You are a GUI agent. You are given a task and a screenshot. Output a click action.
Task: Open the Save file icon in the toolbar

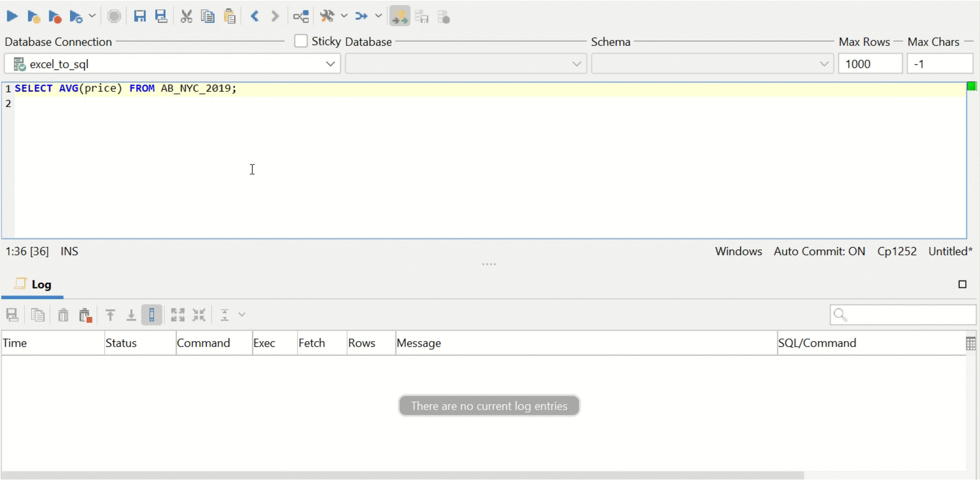click(x=140, y=16)
